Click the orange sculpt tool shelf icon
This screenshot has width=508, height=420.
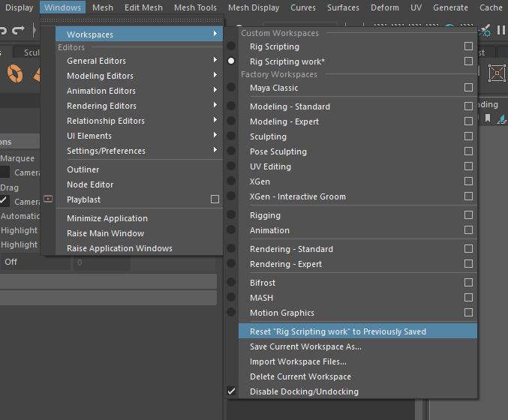coord(15,73)
